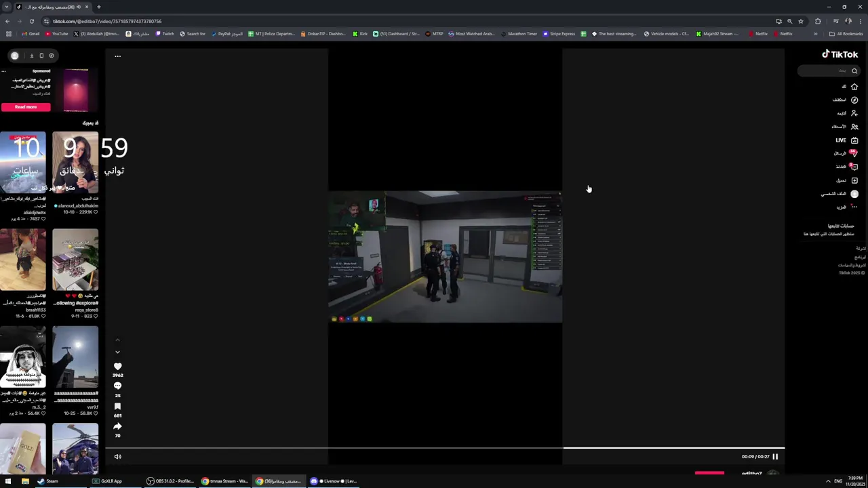Open the alanoud_abdulhakim woman video thumbnail
This screenshot has width=868, height=488.
click(75, 163)
